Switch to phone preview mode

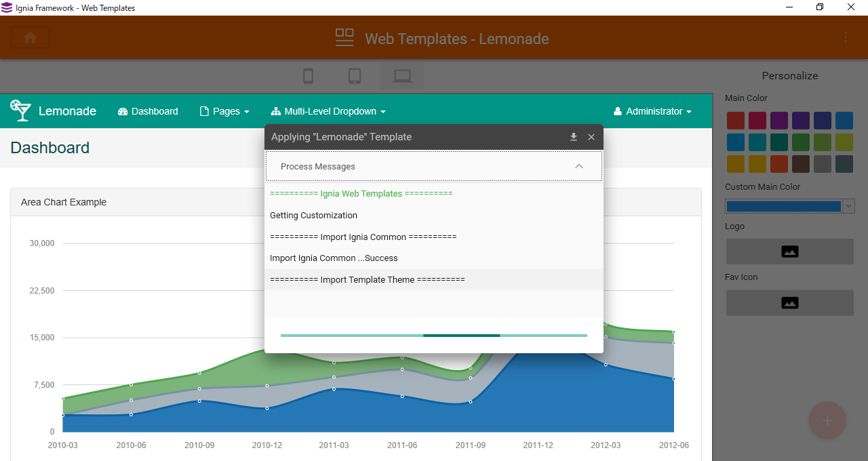(x=308, y=76)
